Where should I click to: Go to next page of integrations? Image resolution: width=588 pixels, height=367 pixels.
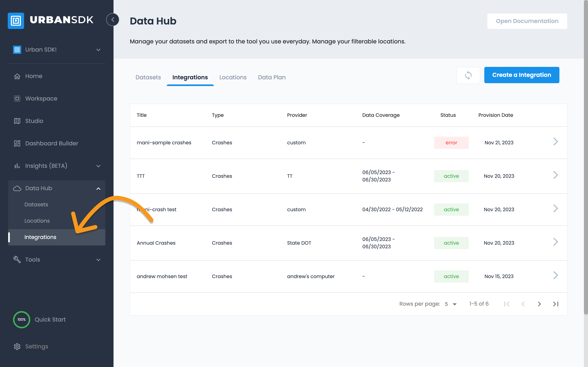click(x=539, y=304)
